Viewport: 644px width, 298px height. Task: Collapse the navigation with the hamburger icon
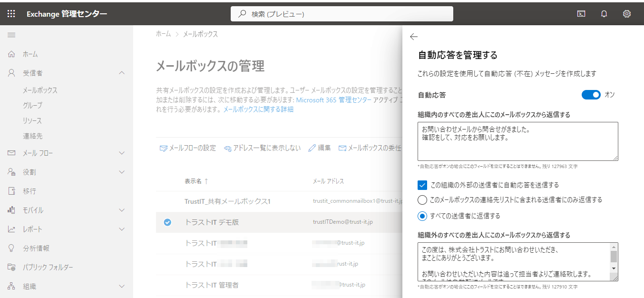[11, 35]
